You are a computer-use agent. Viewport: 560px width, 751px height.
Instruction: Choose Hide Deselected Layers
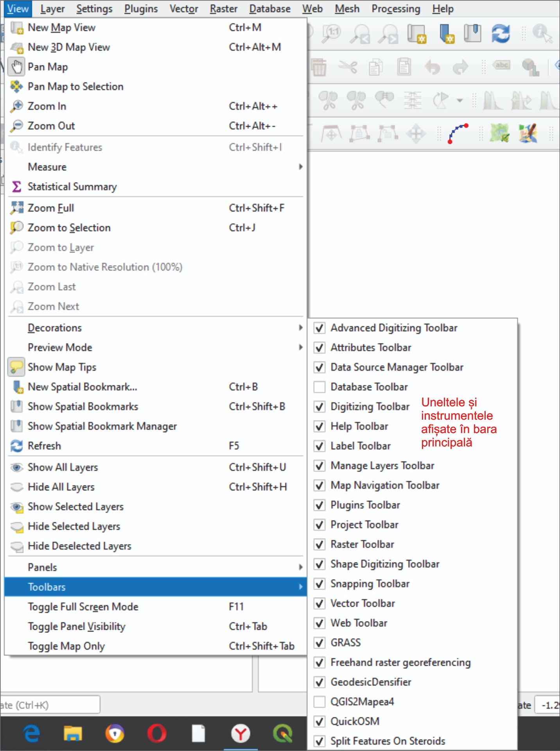pyautogui.click(x=155, y=546)
